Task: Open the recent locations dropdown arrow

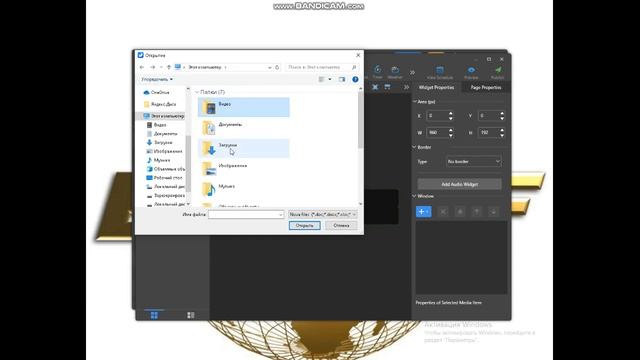Action: pyautogui.click(x=161, y=67)
